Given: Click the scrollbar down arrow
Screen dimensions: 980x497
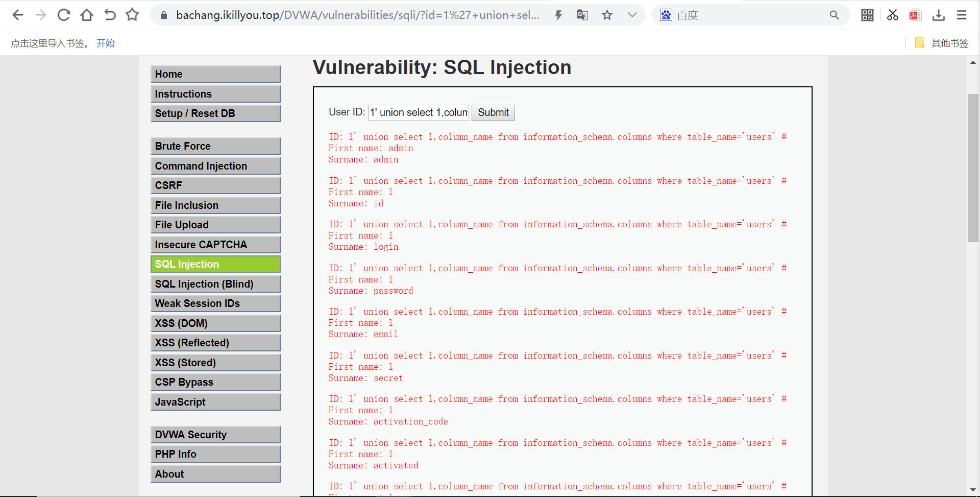Looking at the screenshot, I should (973, 489).
